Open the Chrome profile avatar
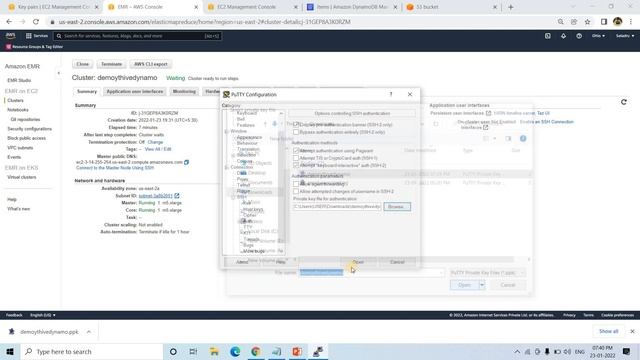The image size is (640, 360). coord(617,22)
